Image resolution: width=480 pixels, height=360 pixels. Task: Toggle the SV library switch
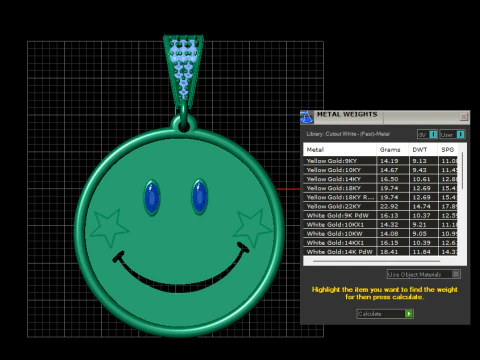pos(427,134)
